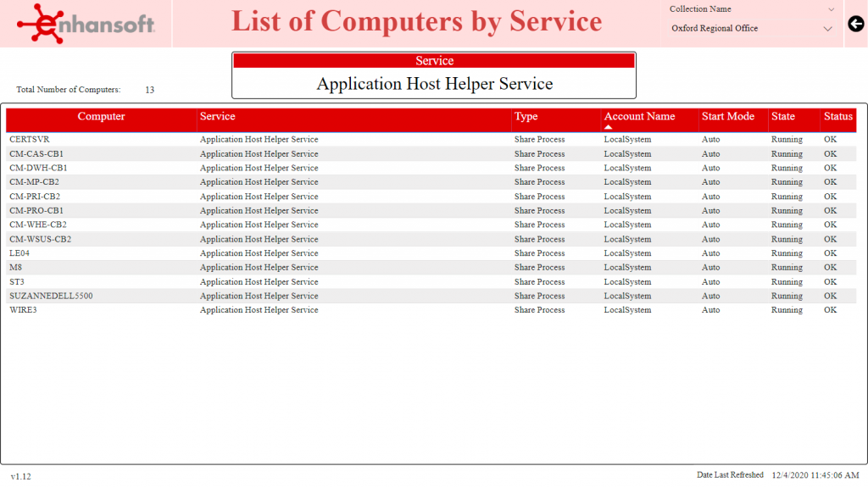Sort by the Type column header
Image resolution: width=868 pixels, height=488 pixels.
click(x=526, y=116)
